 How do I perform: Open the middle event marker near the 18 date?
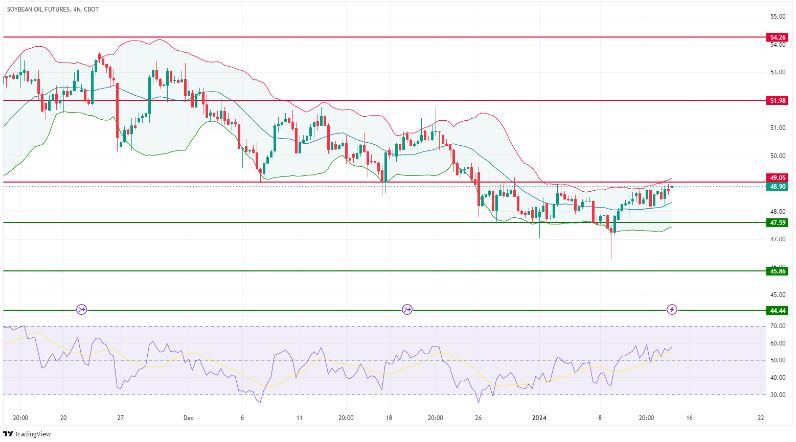click(407, 309)
